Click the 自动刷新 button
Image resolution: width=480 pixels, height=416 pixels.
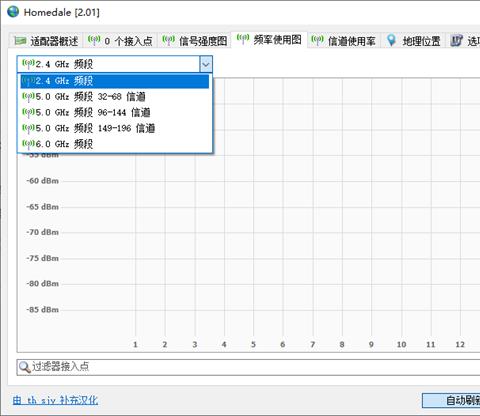tap(451, 400)
